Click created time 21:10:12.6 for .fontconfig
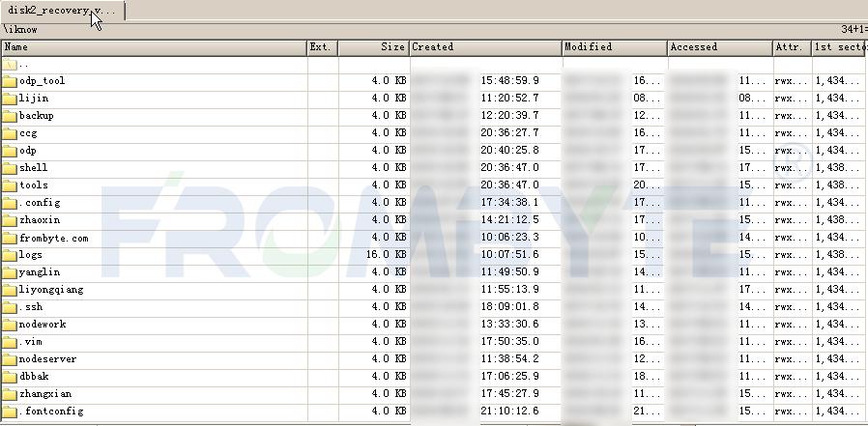Image resolution: width=868 pixels, height=426 pixels. 509,412
